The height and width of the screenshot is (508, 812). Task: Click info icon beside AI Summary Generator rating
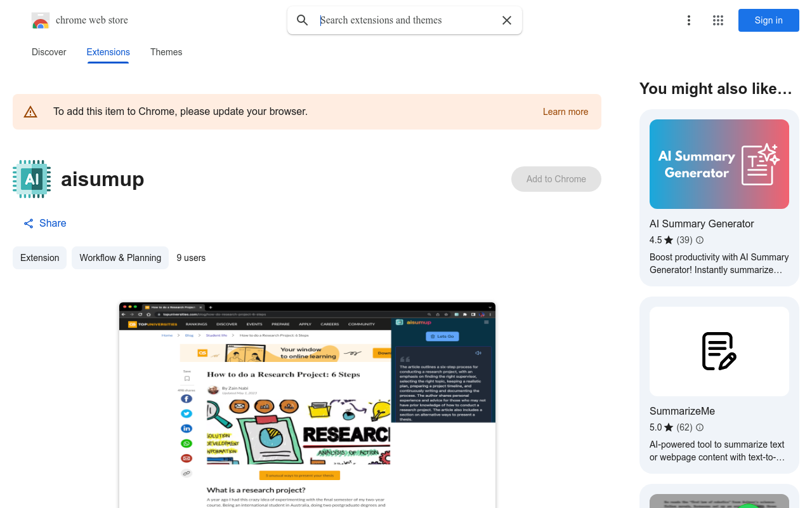700,240
